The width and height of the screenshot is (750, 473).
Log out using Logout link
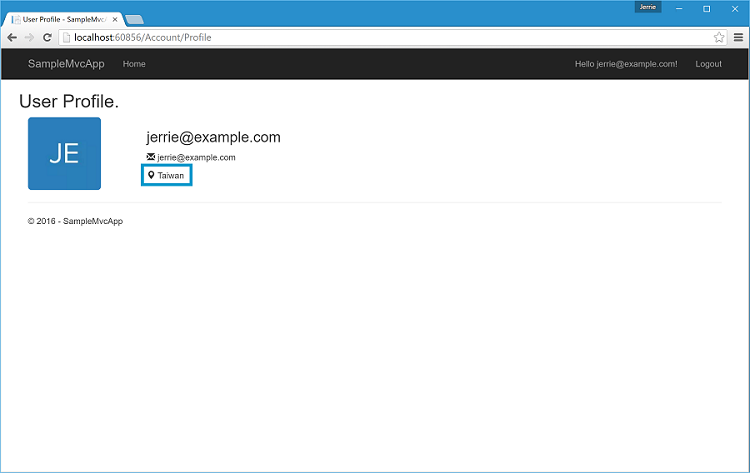point(708,64)
